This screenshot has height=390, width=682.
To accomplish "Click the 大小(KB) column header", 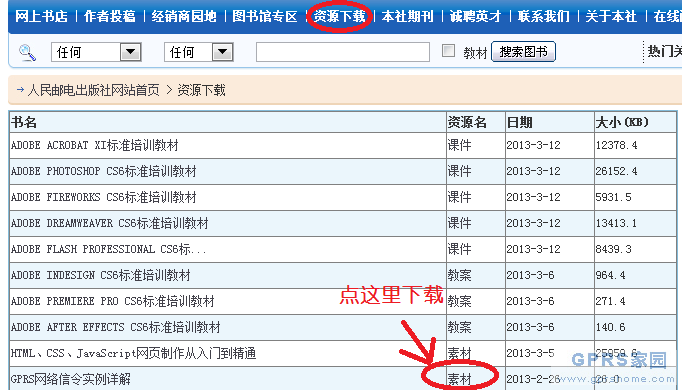I will click(622, 122).
